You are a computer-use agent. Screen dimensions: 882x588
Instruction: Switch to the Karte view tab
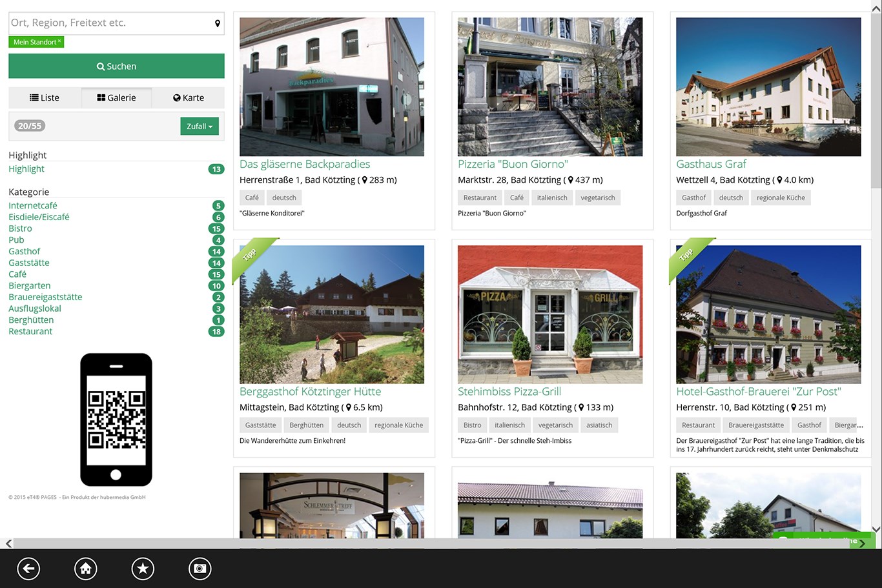point(189,98)
